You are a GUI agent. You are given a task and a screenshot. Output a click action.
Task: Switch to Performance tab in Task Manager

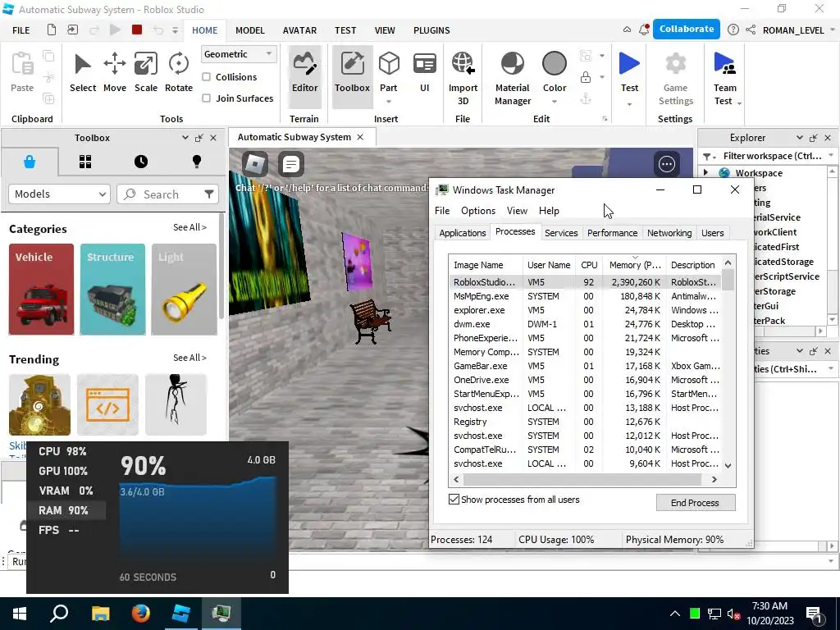[x=612, y=233]
